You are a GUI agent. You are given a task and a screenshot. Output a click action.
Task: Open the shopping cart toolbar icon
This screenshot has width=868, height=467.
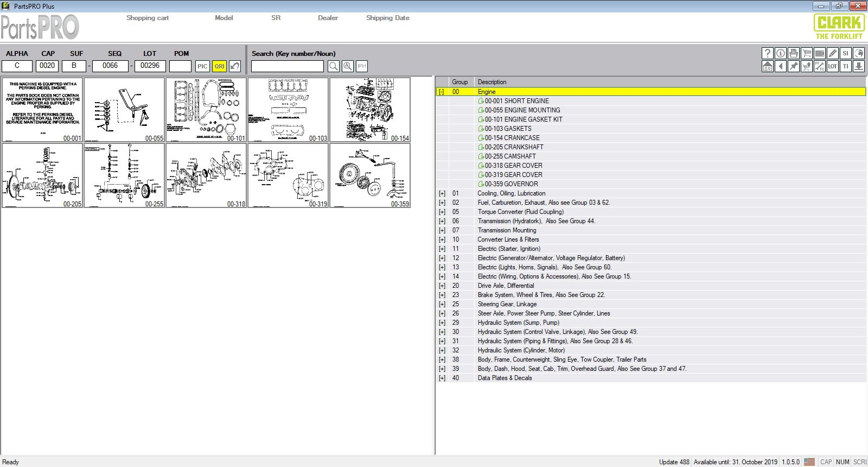(x=807, y=53)
